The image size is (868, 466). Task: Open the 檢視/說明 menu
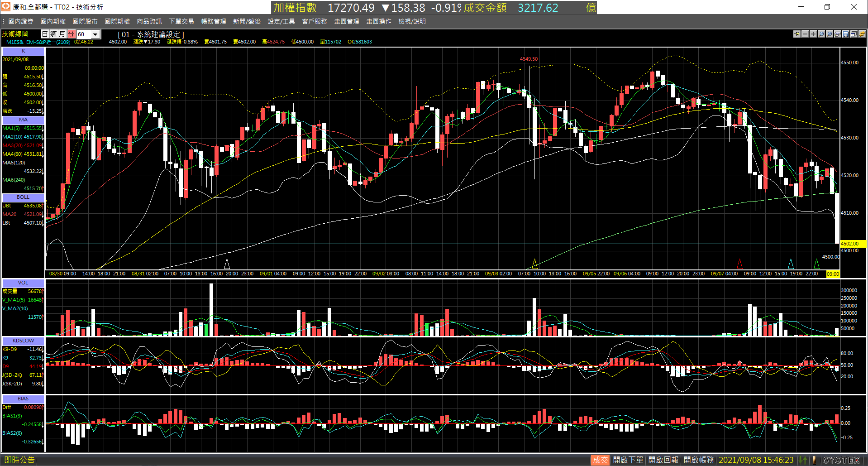412,21
